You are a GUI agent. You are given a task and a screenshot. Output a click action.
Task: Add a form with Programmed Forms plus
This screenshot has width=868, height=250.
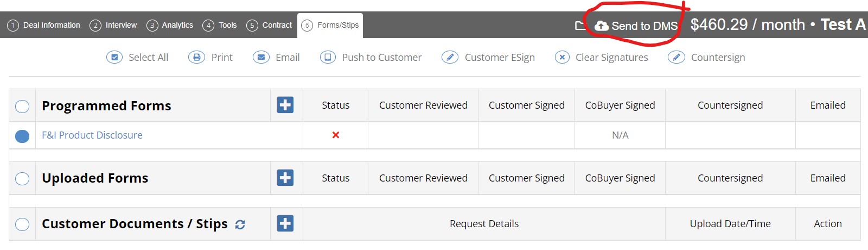click(285, 105)
